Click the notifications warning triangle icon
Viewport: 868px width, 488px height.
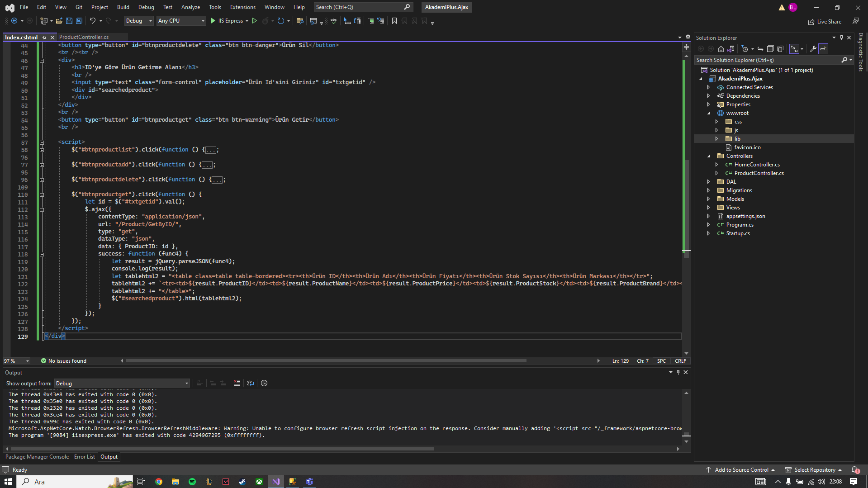(x=782, y=7)
